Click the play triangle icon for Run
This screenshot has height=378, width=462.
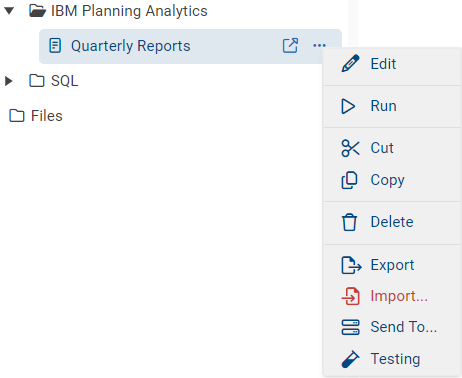click(x=348, y=106)
